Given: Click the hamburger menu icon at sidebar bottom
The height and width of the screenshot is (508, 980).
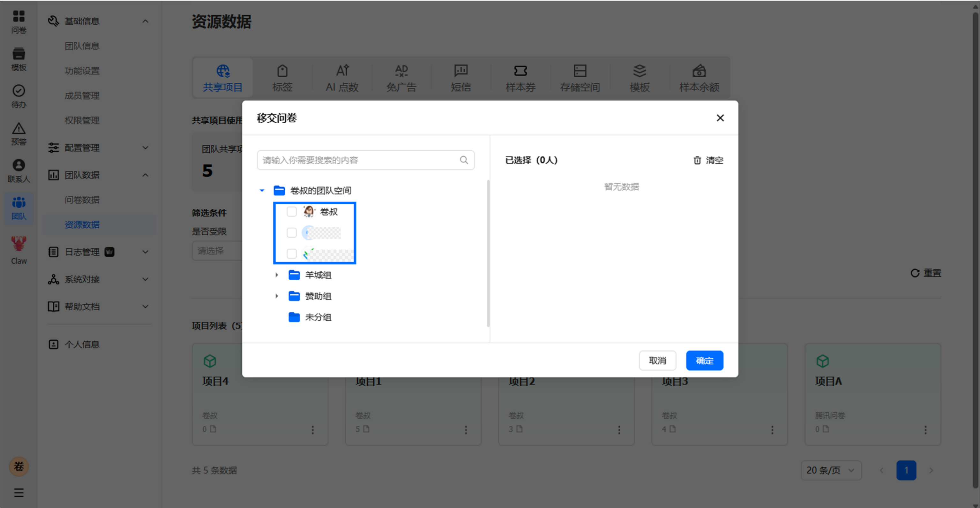Looking at the screenshot, I should (x=19, y=493).
